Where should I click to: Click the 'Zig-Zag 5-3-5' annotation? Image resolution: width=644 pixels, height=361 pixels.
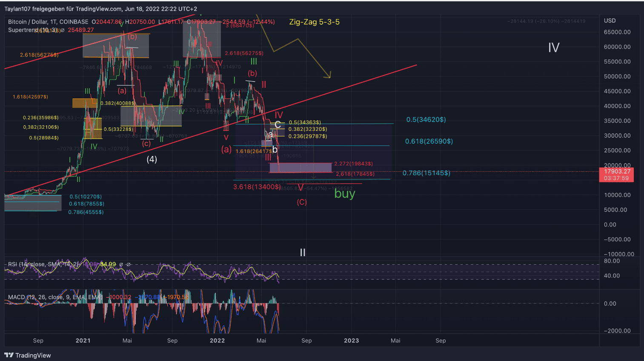pyautogui.click(x=314, y=22)
